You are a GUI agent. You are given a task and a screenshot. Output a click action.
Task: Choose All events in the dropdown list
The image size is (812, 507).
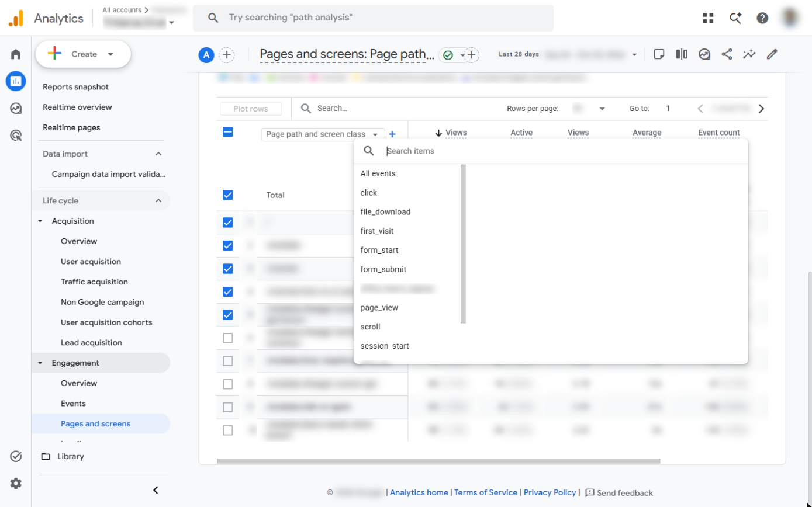[x=378, y=173]
